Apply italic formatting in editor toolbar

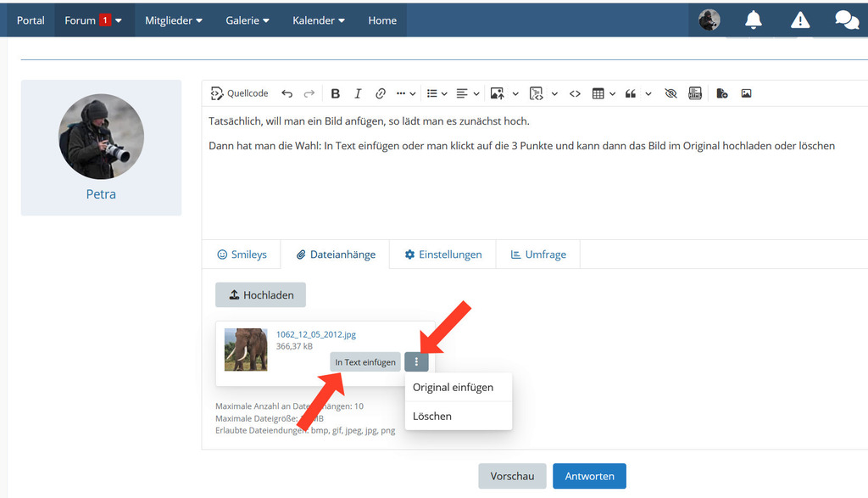pyautogui.click(x=358, y=93)
